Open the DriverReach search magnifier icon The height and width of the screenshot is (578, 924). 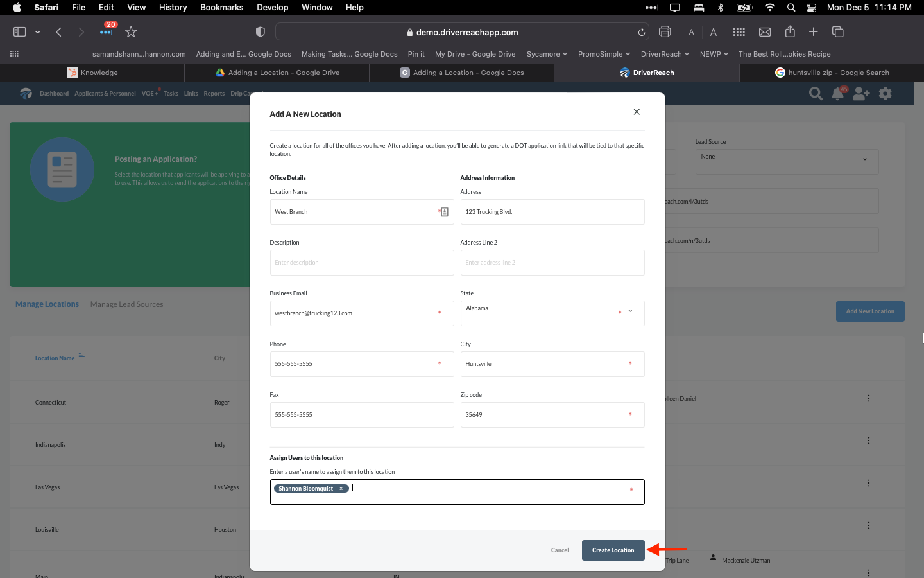[816, 94]
